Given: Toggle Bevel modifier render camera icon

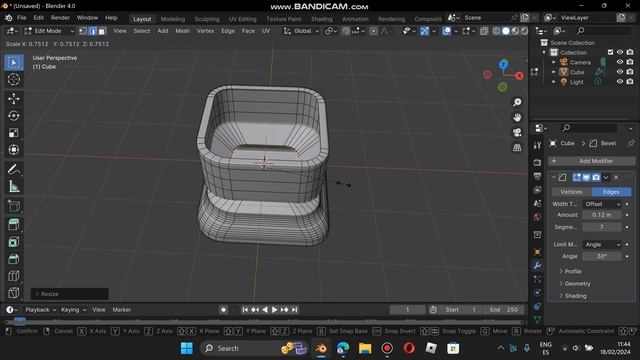Looking at the screenshot, I should pos(596,177).
